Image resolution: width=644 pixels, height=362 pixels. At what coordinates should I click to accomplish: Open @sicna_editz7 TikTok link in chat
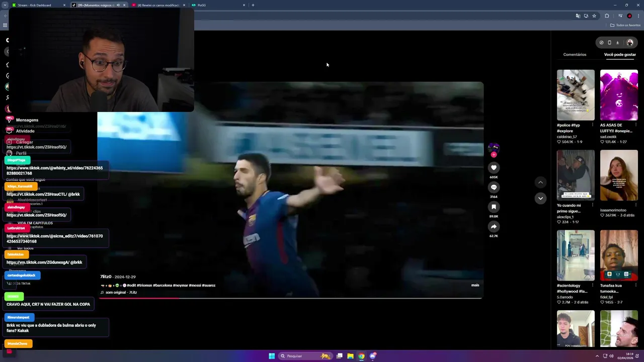point(54,239)
